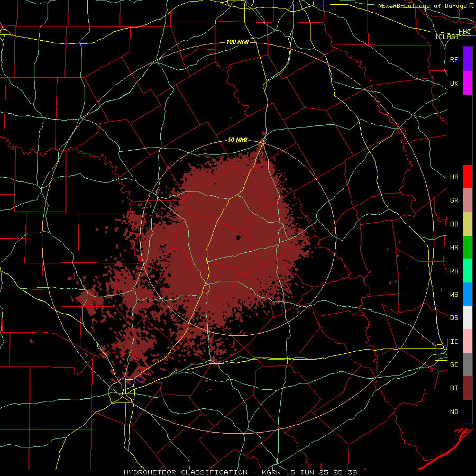Click the HA red legend swatch
Image resolution: width=476 pixels, height=476 pixels.
[x=467, y=177]
